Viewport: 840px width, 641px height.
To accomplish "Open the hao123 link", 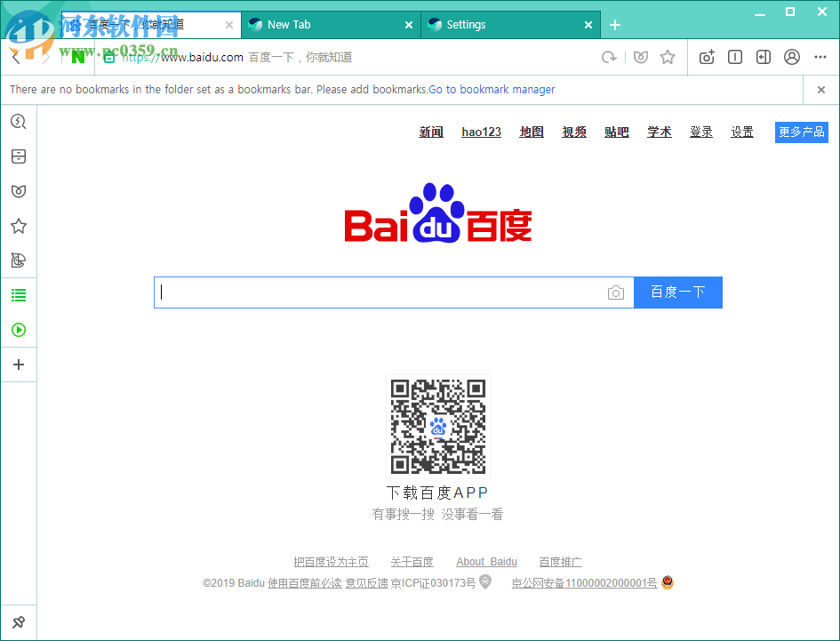I will (x=482, y=132).
